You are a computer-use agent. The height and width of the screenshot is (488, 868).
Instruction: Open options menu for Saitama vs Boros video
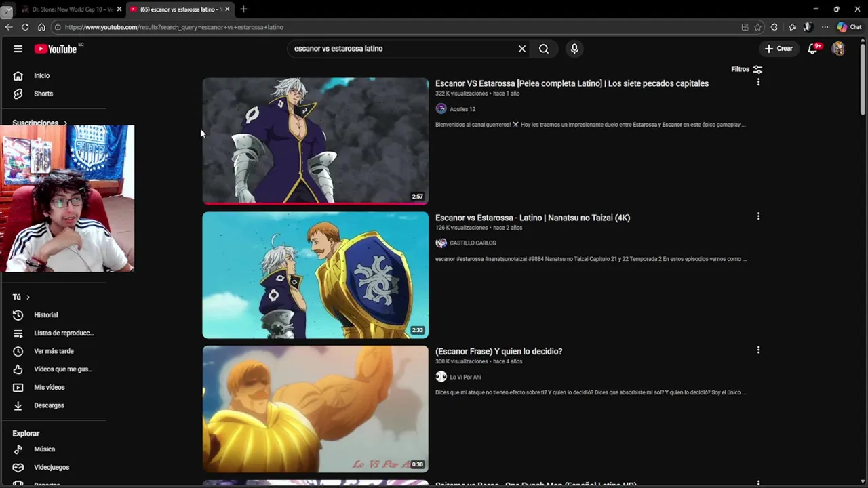click(x=758, y=483)
